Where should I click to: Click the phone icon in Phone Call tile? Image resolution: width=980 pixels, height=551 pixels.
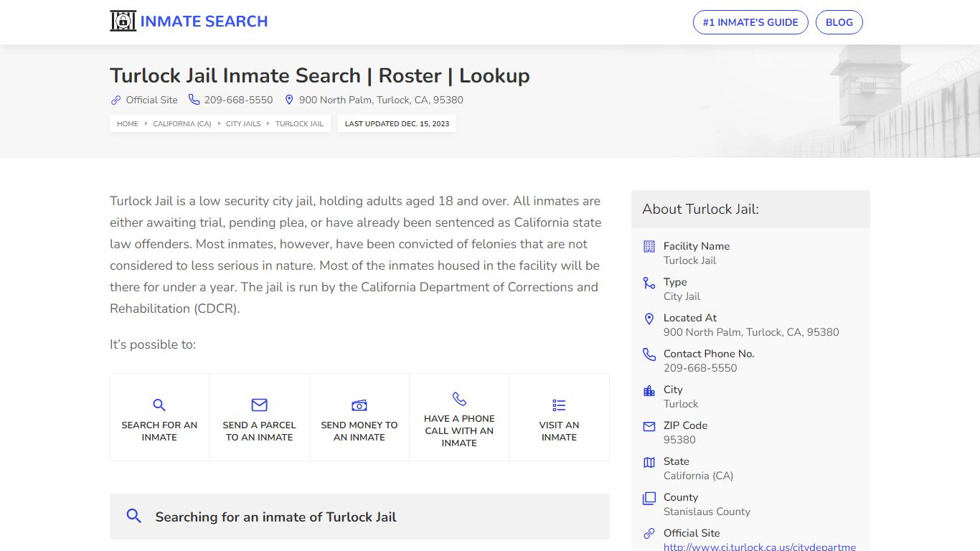pyautogui.click(x=459, y=399)
